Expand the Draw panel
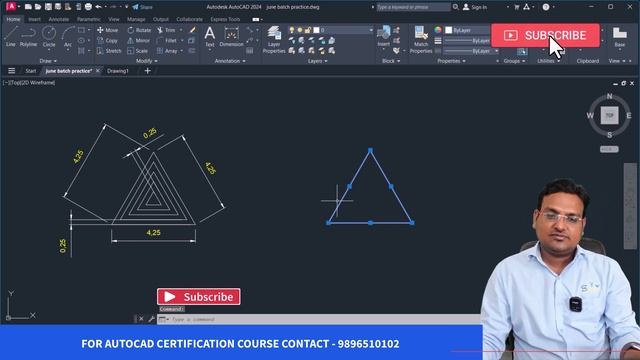Screen dimensions: 640x360 [x=48, y=61]
